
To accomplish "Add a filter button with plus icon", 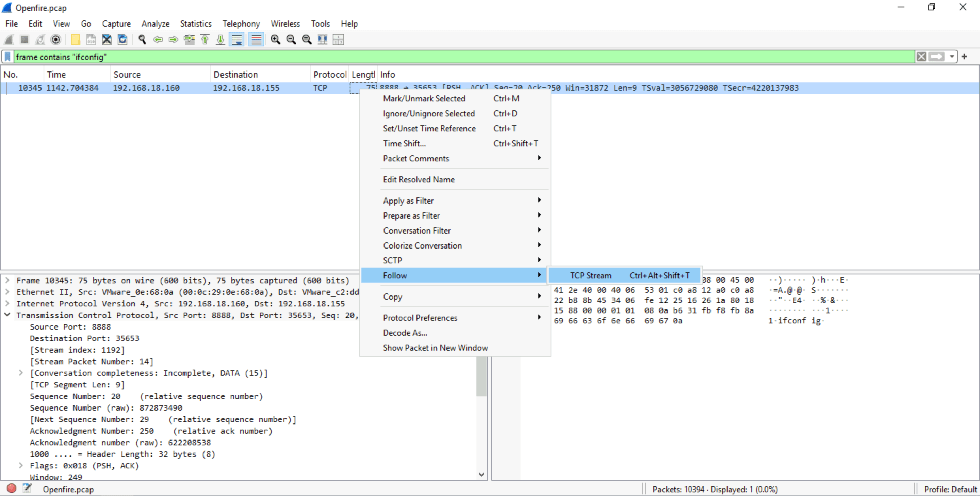I will tap(964, 57).
